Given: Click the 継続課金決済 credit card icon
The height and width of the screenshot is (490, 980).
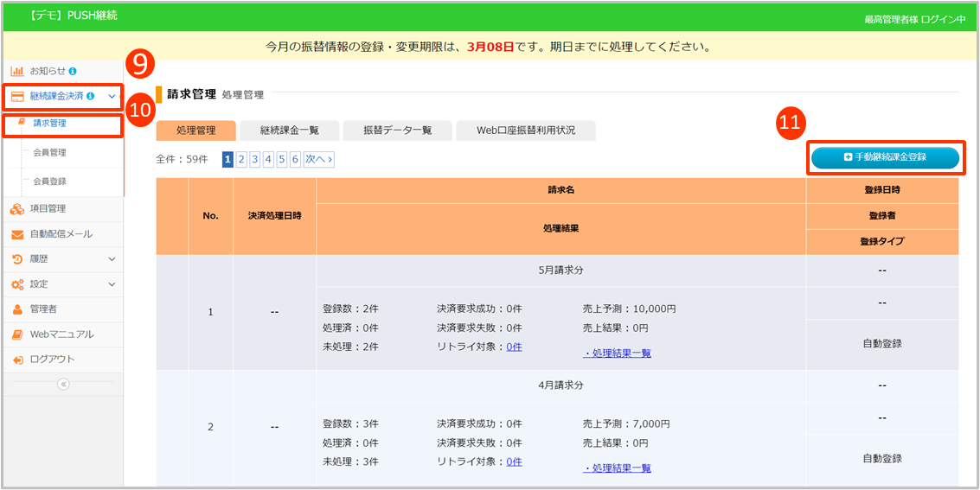Looking at the screenshot, I should pos(17,97).
